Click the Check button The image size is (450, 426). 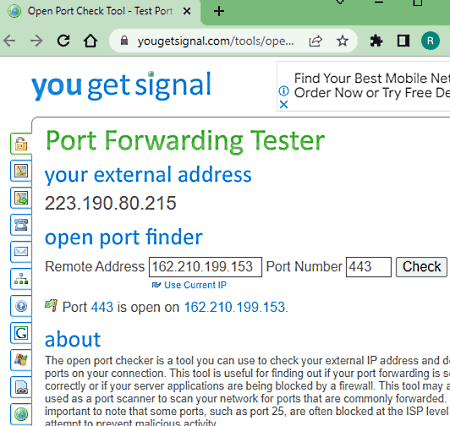pos(422,267)
